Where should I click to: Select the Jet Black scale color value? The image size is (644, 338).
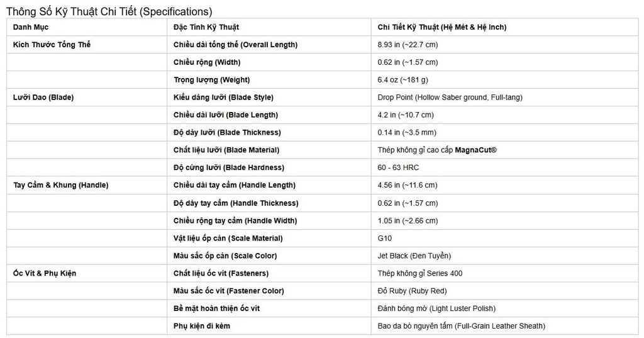[414, 256]
